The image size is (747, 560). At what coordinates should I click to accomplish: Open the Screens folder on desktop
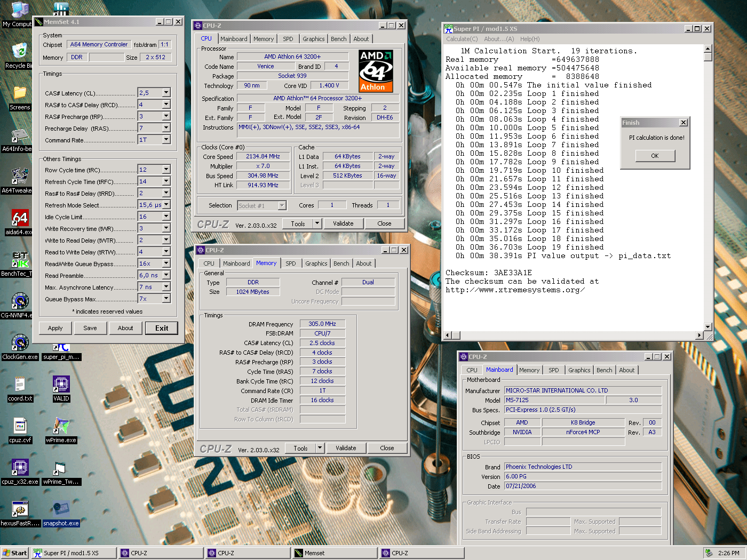tap(20, 95)
